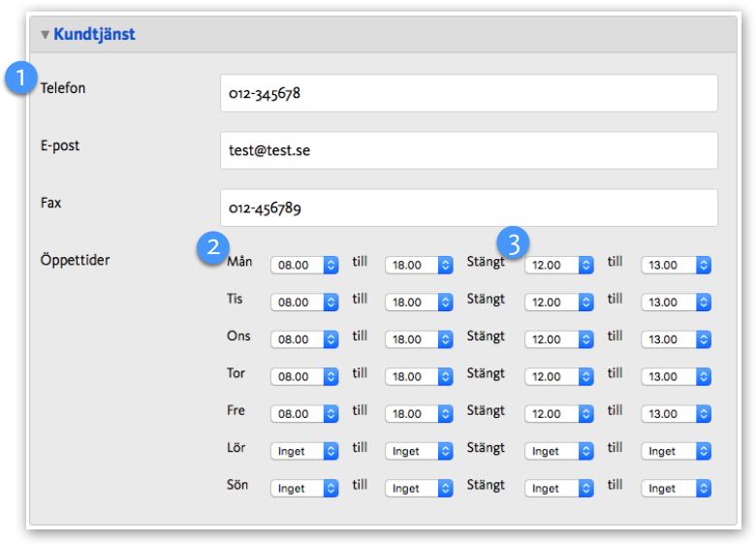Click the blue number 1 marker
Image resolution: width=756 pixels, height=544 pixels.
point(20,79)
